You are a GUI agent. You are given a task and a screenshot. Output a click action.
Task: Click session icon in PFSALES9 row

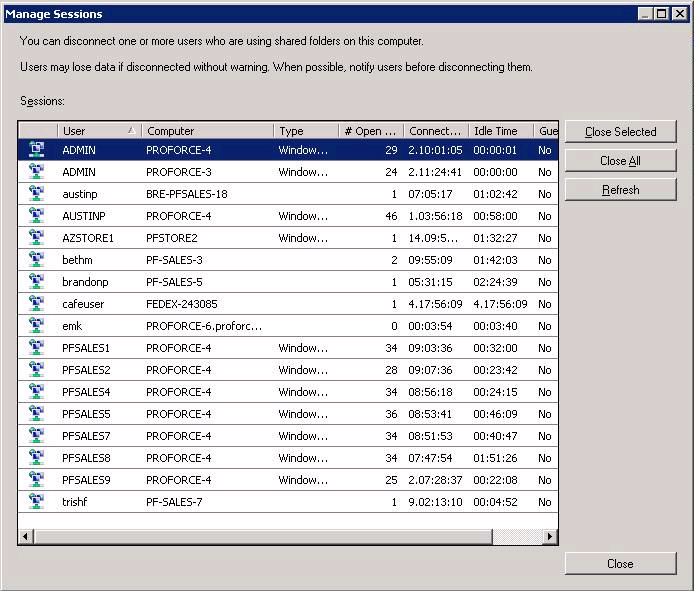coord(36,479)
